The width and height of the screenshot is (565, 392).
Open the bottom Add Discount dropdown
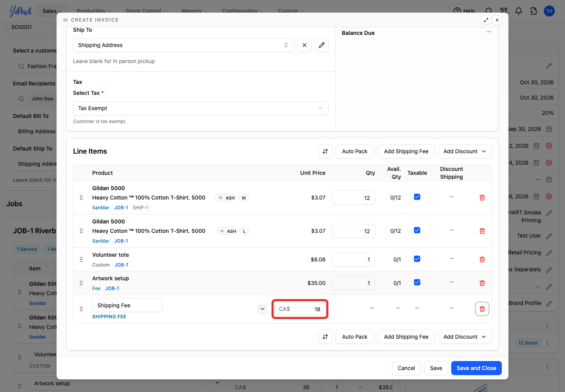point(465,337)
